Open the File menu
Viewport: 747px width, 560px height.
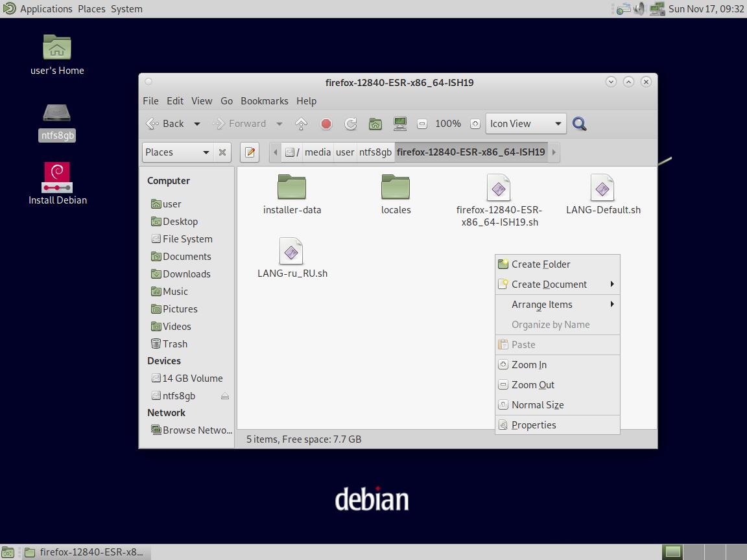tap(150, 101)
